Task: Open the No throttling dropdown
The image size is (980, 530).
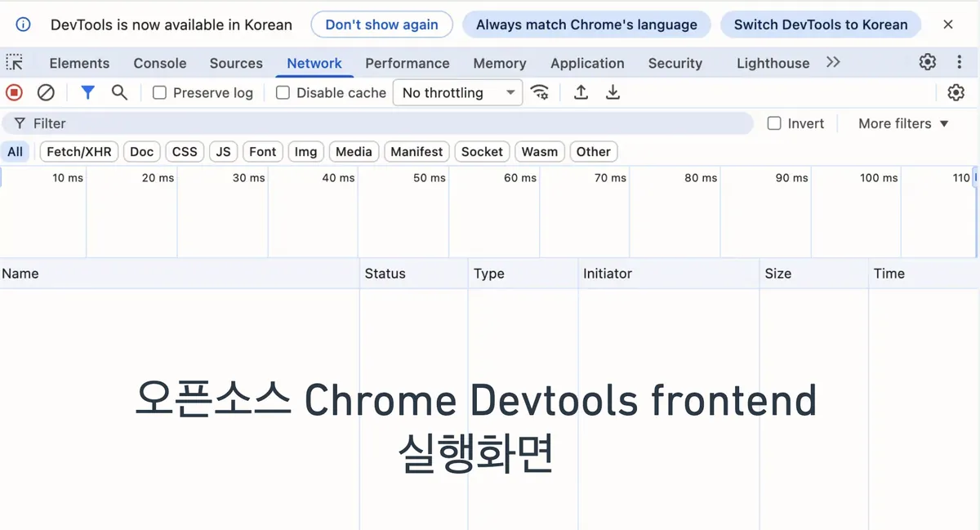Action: pyautogui.click(x=457, y=93)
